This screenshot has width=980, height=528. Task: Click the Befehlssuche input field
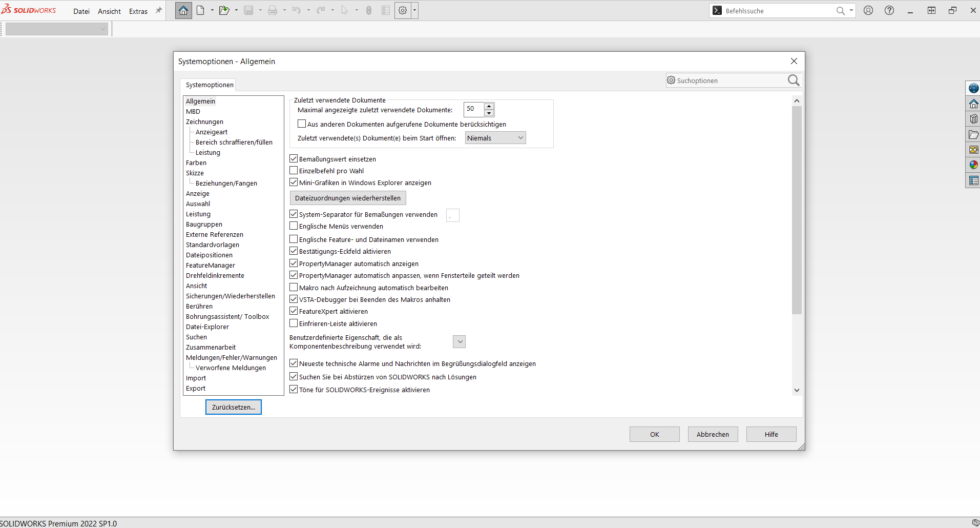pyautogui.click(x=779, y=11)
